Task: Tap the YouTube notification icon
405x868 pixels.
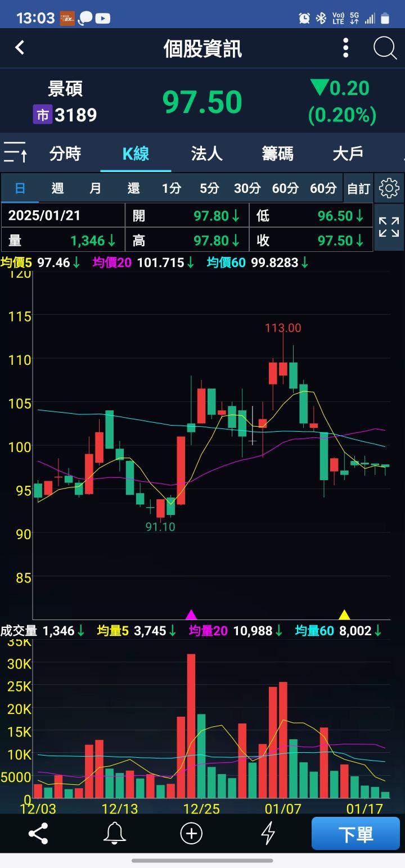Action: [x=102, y=18]
